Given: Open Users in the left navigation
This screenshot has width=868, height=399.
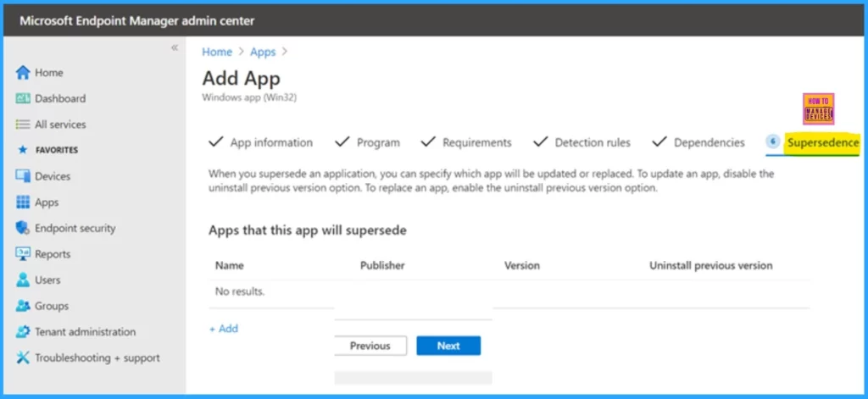Looking at the screenshot, I should [47, 280].
